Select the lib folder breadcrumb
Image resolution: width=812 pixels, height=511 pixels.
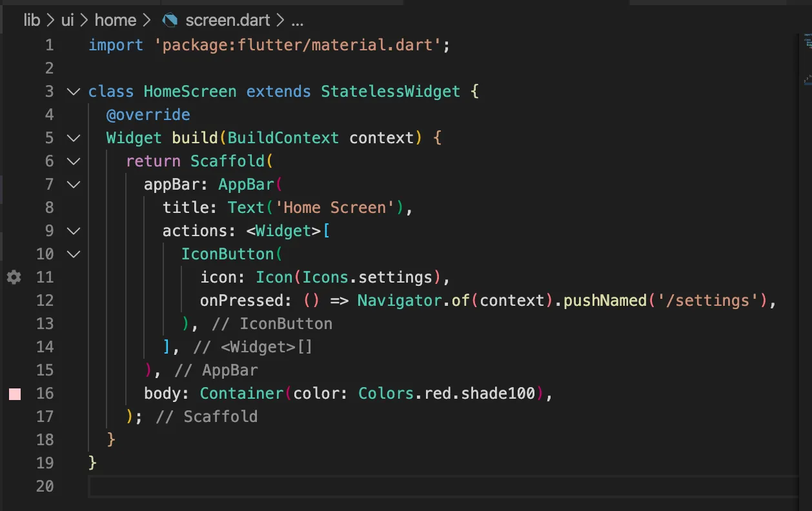point(32,20)
